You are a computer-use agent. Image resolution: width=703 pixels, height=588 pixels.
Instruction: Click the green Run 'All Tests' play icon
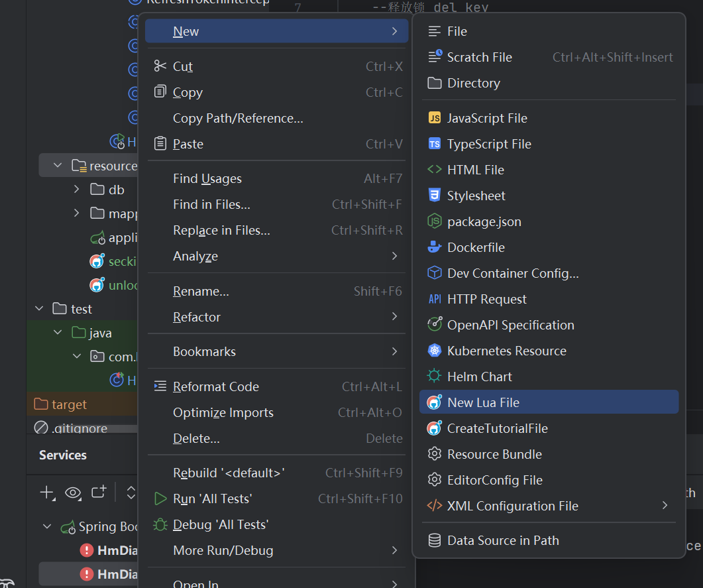click(x=160, y=499)
